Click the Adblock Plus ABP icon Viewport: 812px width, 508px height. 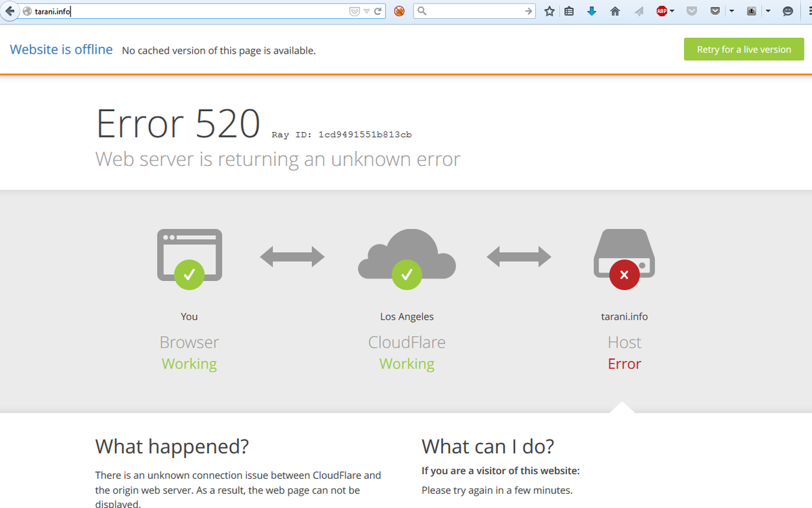tap(661, 11)
